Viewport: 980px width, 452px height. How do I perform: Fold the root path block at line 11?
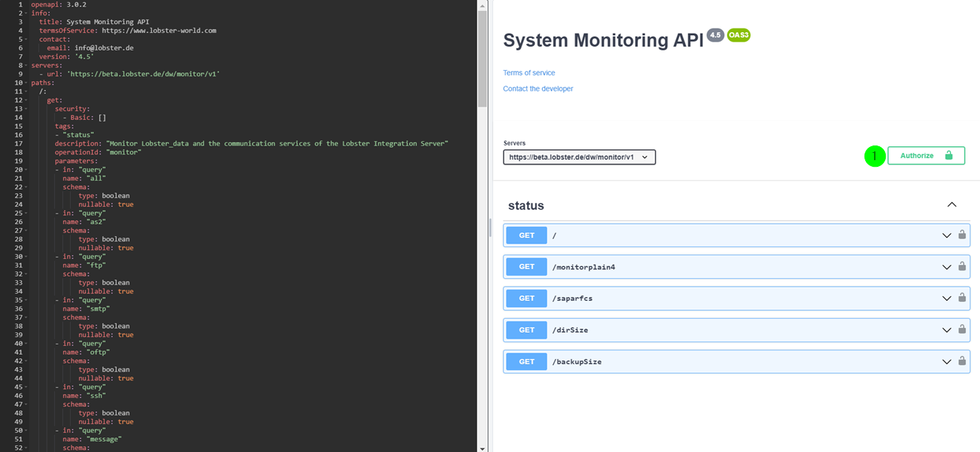tap(26, 91)
